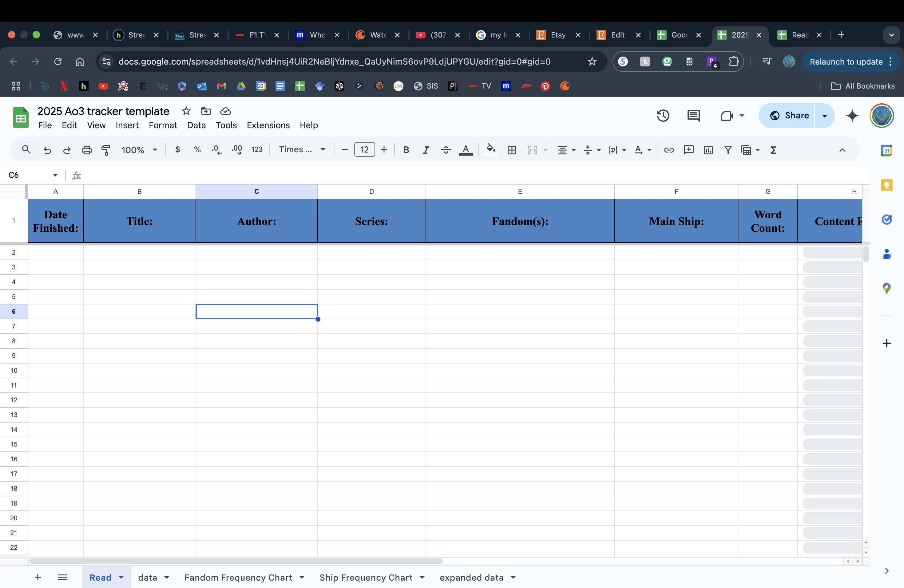Viewport: 904px width, 588px height.
Task: Open the Format menu
Action: click(x=163, y=125)
